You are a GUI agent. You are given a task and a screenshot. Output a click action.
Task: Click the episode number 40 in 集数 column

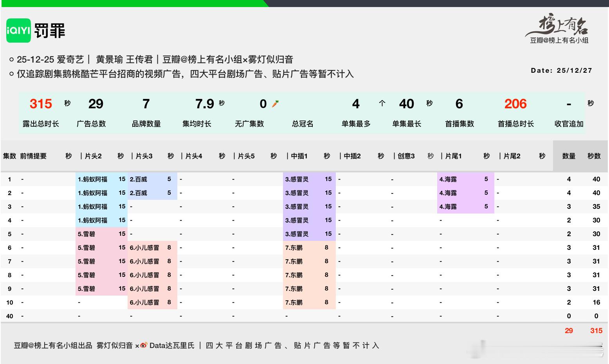10,316
